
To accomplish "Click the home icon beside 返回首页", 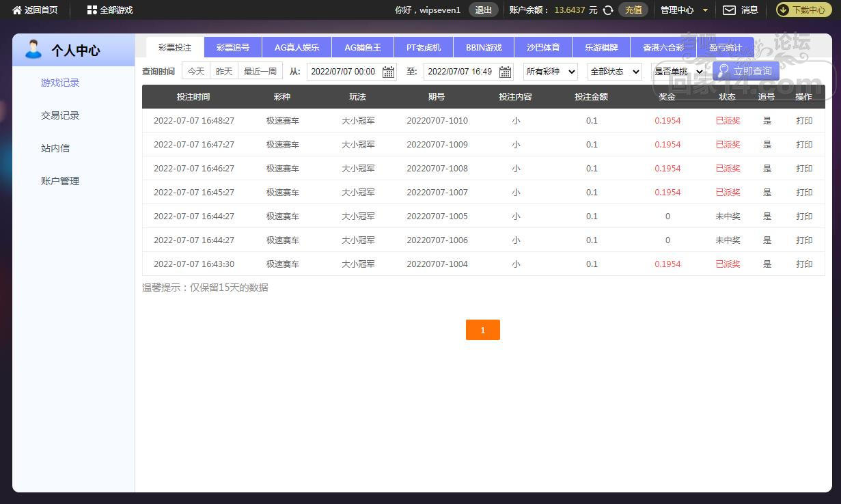I will 17,10.
